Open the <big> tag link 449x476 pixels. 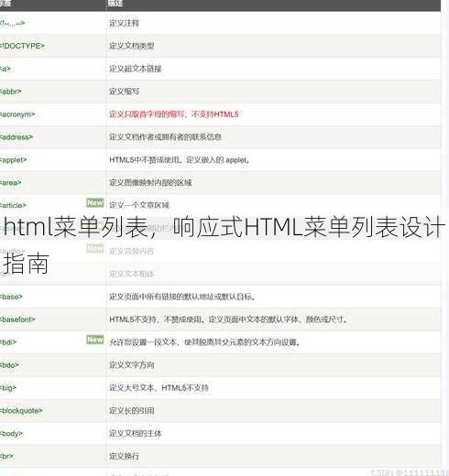pyautogui.click(x=8, y=388)
